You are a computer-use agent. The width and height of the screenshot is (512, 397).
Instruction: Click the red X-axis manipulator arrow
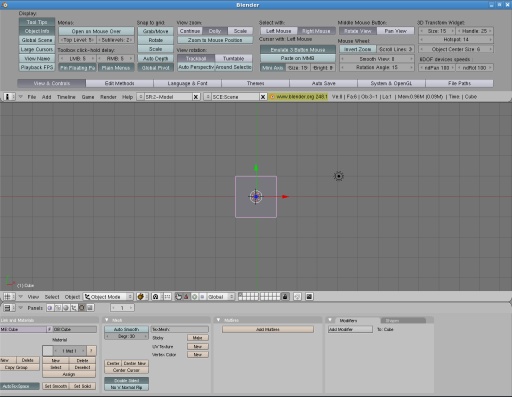coord(285,197)
